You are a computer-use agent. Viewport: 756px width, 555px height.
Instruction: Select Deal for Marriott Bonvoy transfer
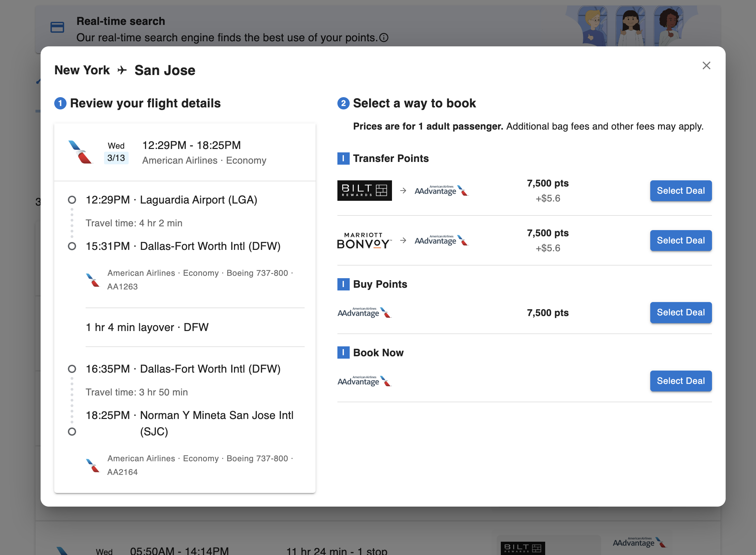[x=680, y=240]
